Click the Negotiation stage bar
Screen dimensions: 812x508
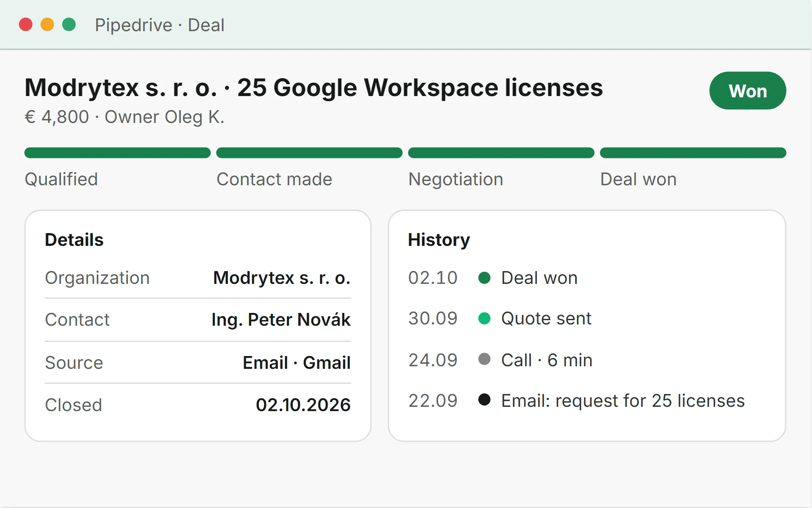pyautogui.click(x=501, y=153)
